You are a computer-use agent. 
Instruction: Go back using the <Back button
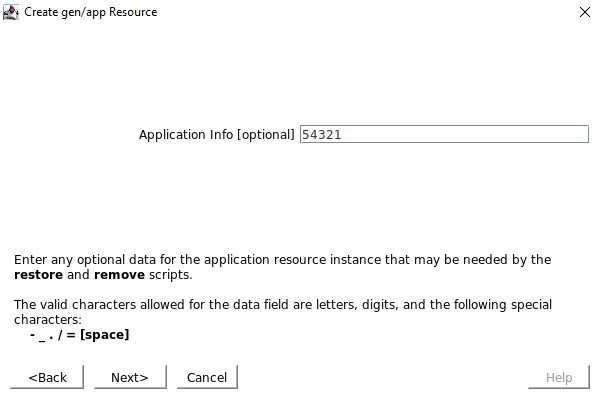(x=47, y=378)
